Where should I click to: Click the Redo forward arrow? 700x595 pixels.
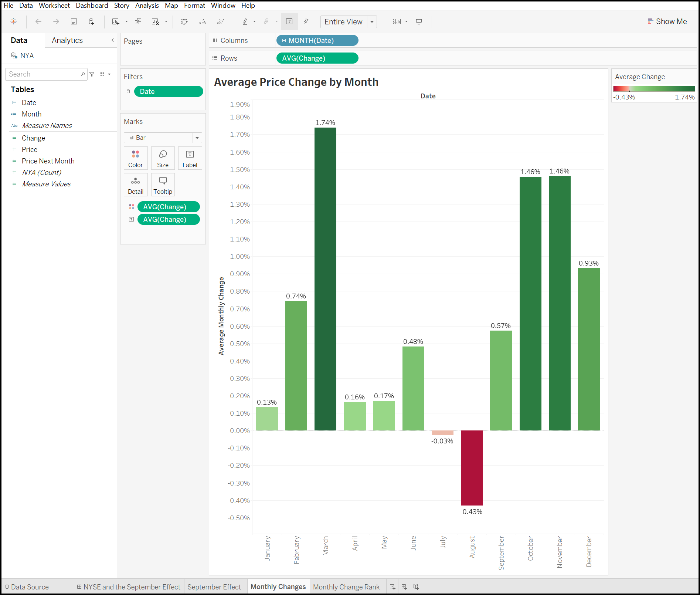[x=56, y=21]
